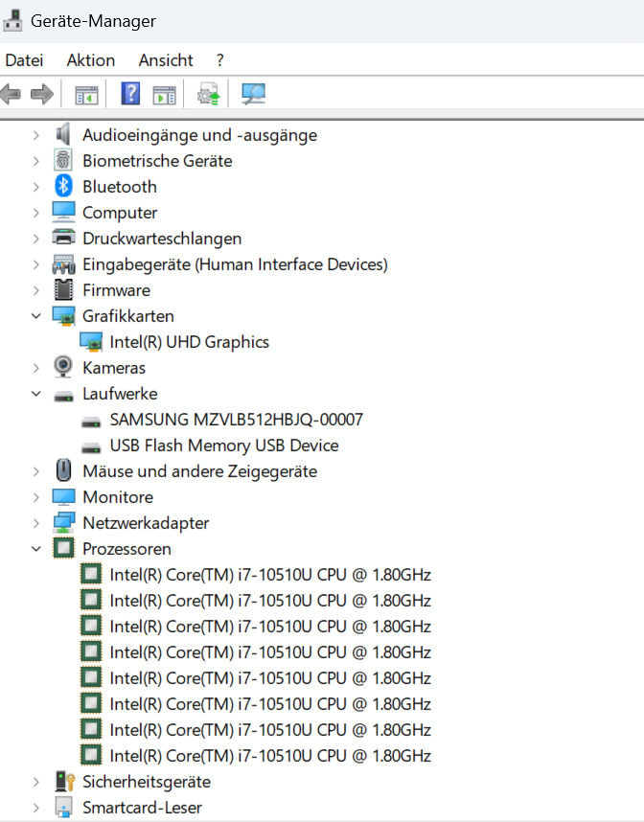This screenshot has width=644, height=822.
Task: Click the display adapter icon beside Grafikkarten
Action: click(63, 315)
